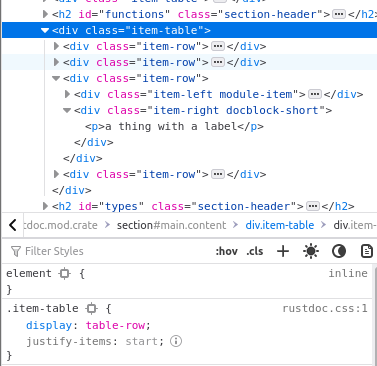Expand the item-left module-item div
This screenshot has width=377, height=366.
click(x=67, y=94)
